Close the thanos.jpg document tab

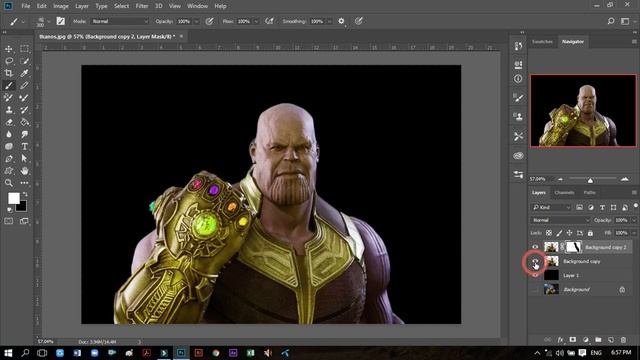pos(181,36)
